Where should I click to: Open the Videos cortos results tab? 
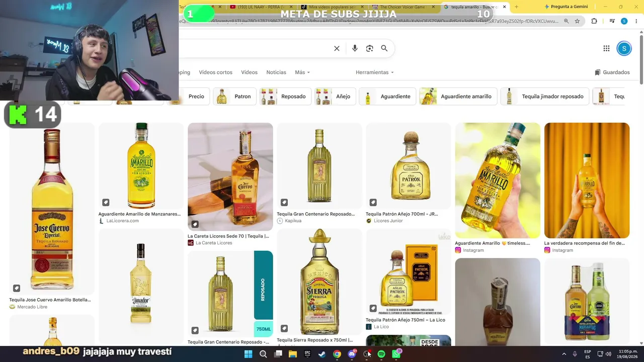tap(215, 72)
